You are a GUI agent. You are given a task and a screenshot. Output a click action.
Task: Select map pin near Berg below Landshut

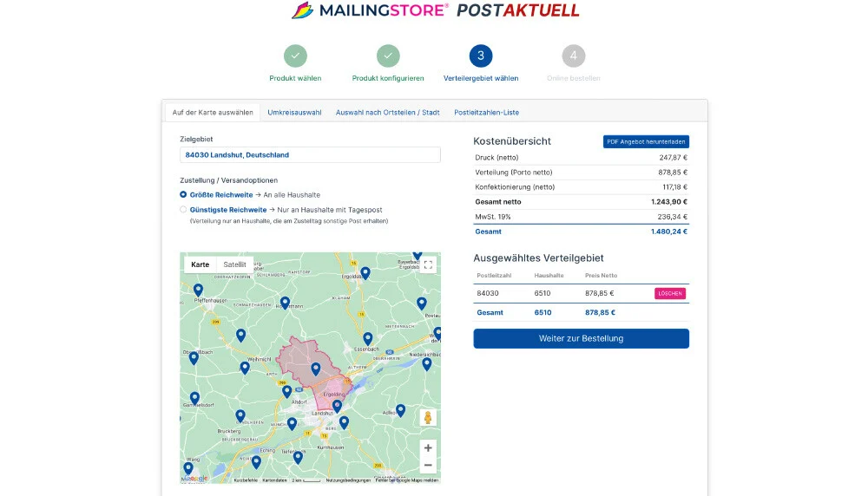pos(344,423)
